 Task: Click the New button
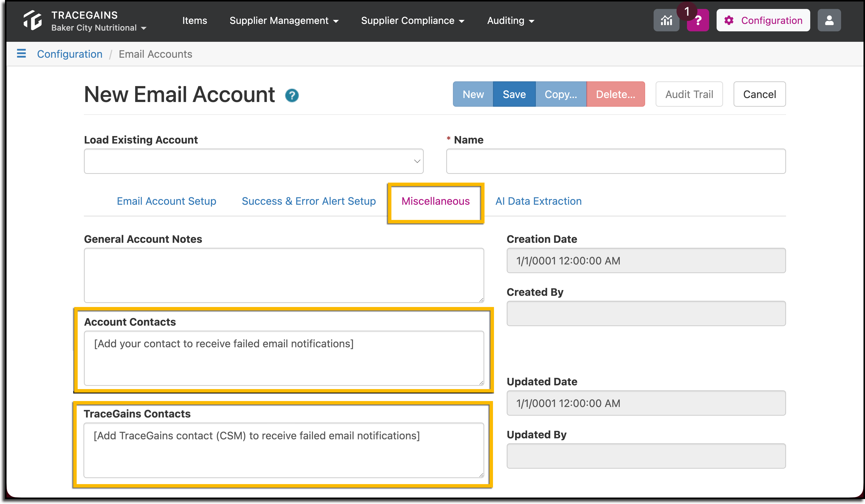point(473,94)
